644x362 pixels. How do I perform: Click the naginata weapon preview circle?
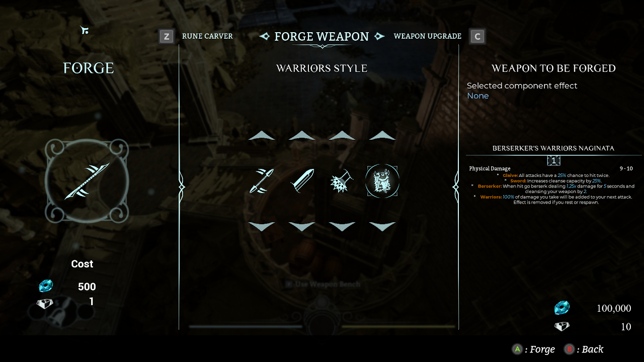(x=87, y=181)
